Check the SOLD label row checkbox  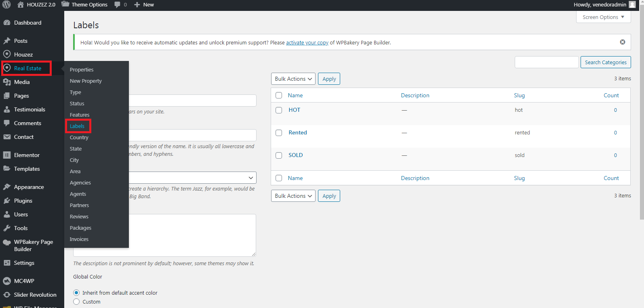tap(279, 155)
